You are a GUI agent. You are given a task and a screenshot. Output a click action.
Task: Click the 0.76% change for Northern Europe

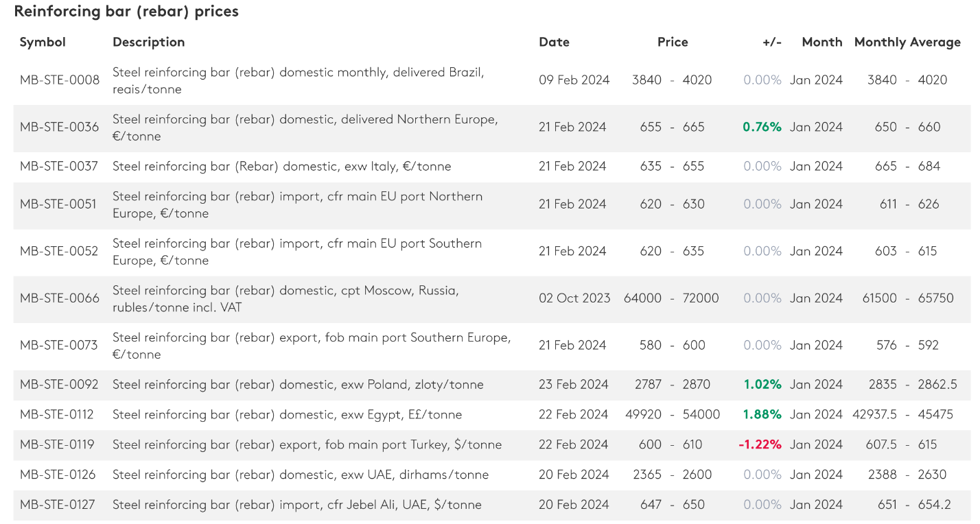762,127
